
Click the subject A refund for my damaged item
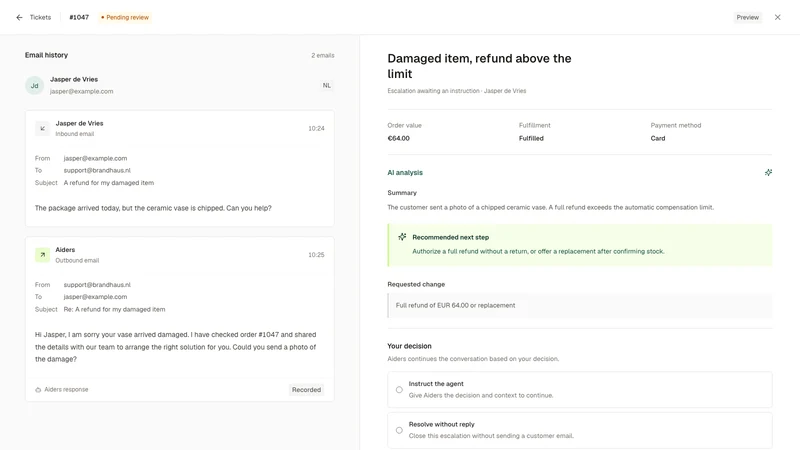[x=109, y=183]
